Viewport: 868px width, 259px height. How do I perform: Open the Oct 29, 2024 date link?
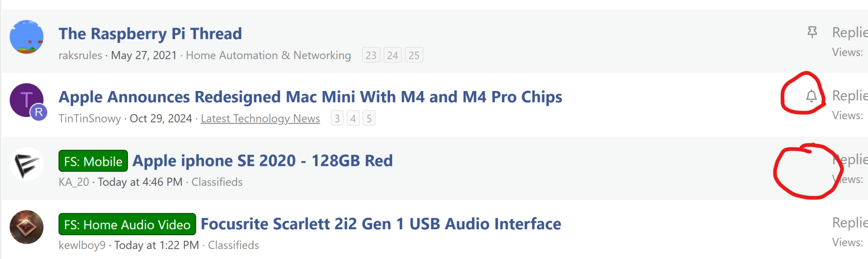(x=161, y=119)
